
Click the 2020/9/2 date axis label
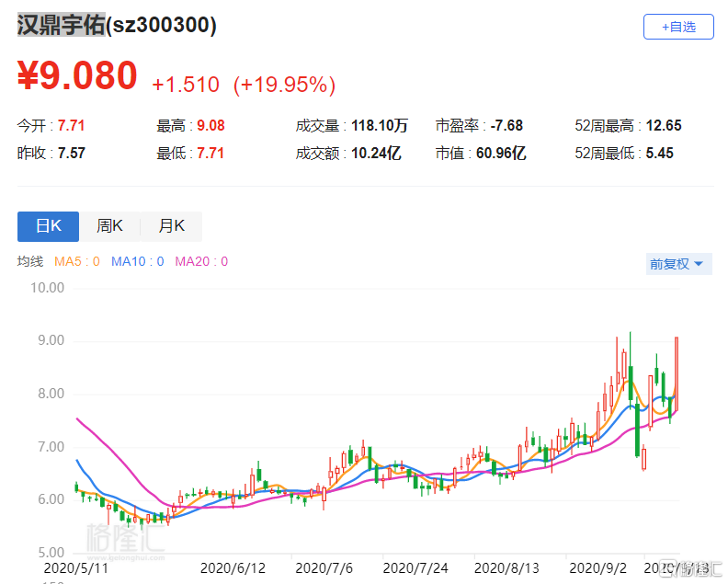pyautogui.click(x=598, y=568)
